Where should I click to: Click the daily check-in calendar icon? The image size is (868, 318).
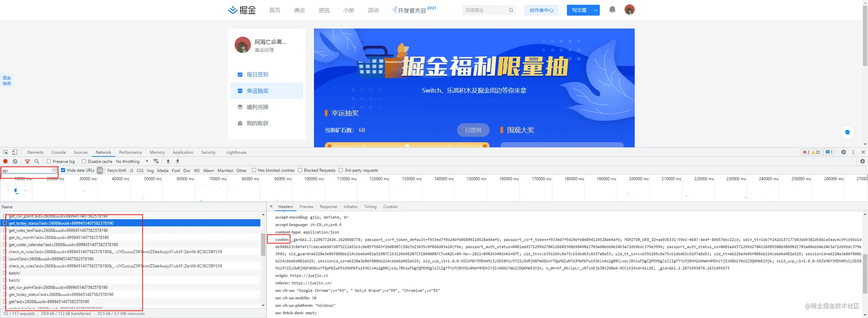point(240,74)
